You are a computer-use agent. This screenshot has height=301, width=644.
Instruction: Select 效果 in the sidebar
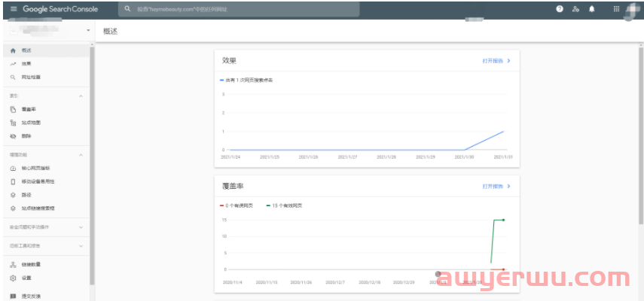pyautogui.click(x=26, y=64)
